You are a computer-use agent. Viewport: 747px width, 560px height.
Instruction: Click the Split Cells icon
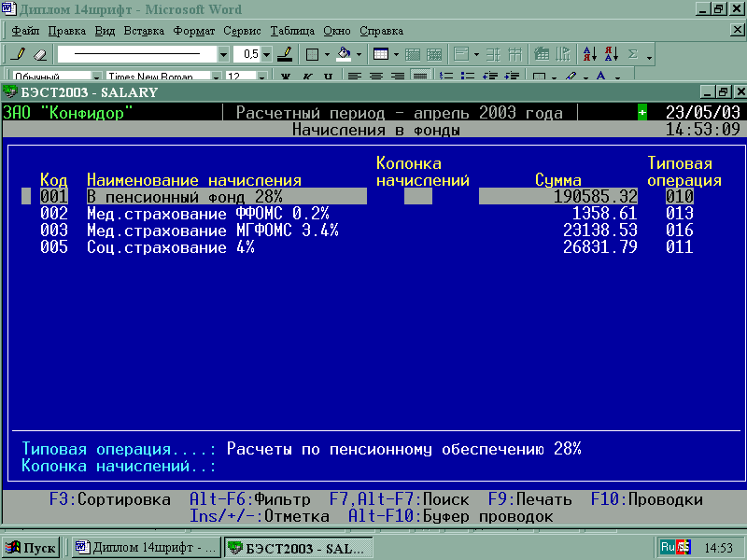(434, 54)
